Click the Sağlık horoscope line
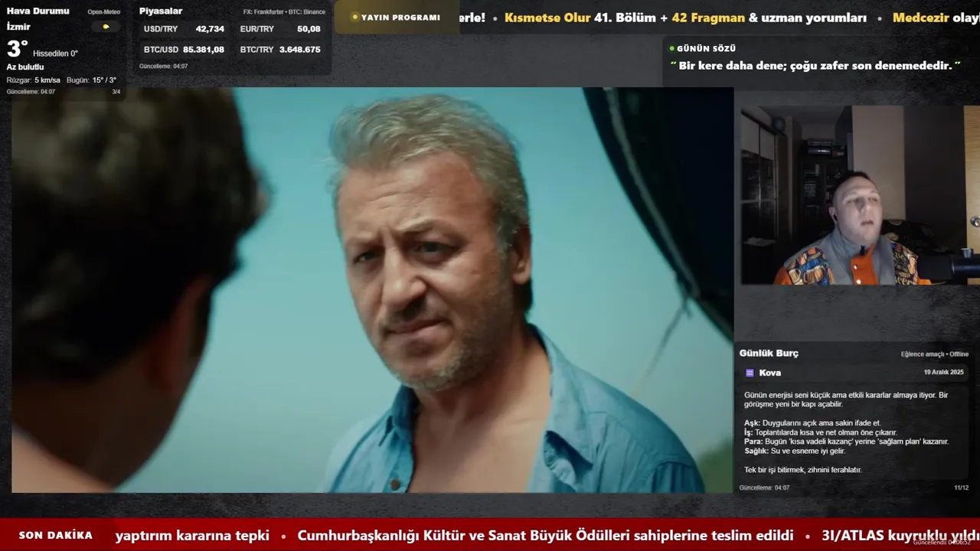The width and height of the screenshot is (980, 551). pyautogui.click(x=796, y=451)
